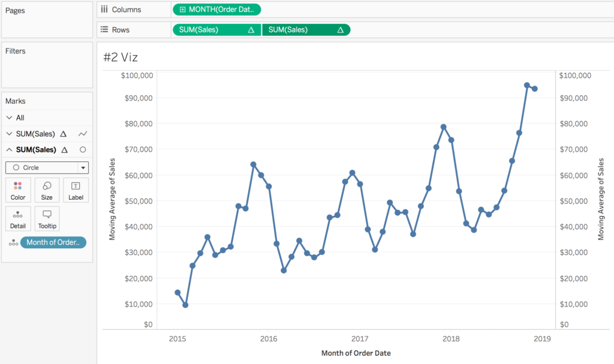Open Label settings on the Marks card
Screen dimensions: 614x364
[x=76, y=190]
